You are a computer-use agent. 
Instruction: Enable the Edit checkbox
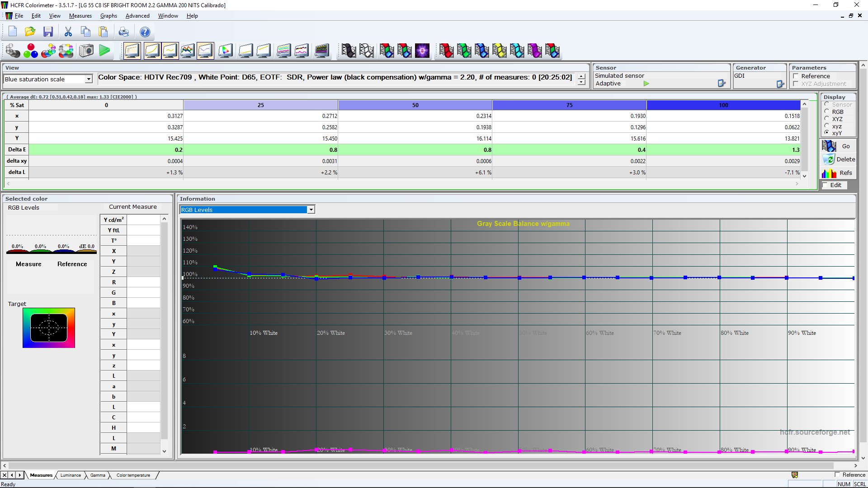pyautogui.click(x=825, y=185)
